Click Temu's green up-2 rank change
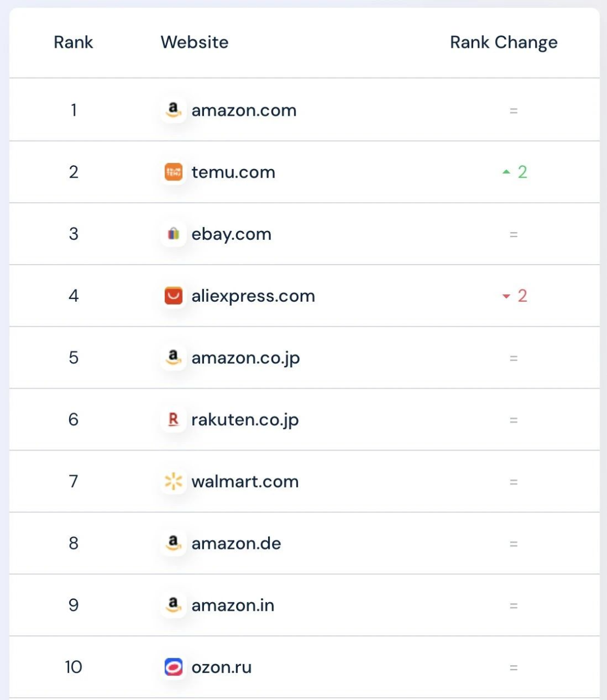This screenshot has height=700, width=607. [515, 172]
